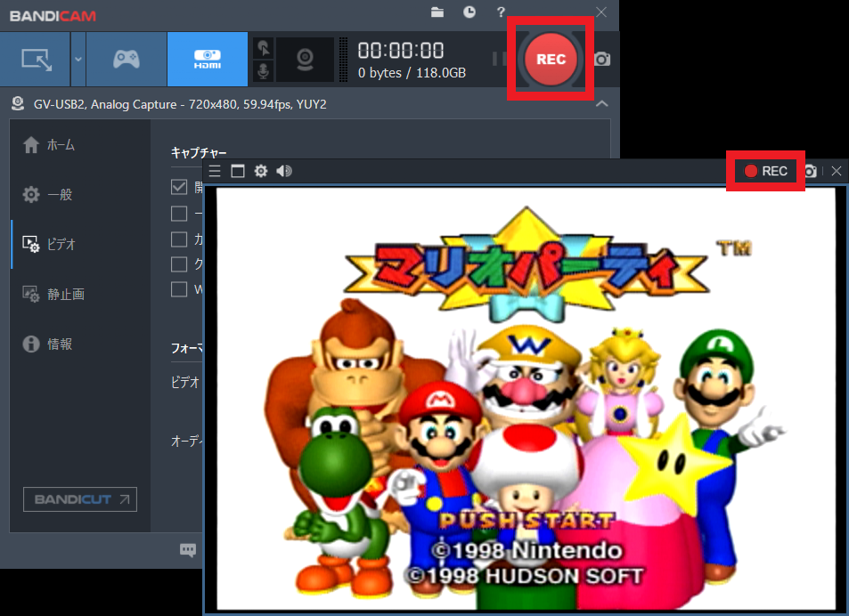Collapse the Bandicam settings panel chevron
This screenshot has height=616, width=849.
[601, 103]
